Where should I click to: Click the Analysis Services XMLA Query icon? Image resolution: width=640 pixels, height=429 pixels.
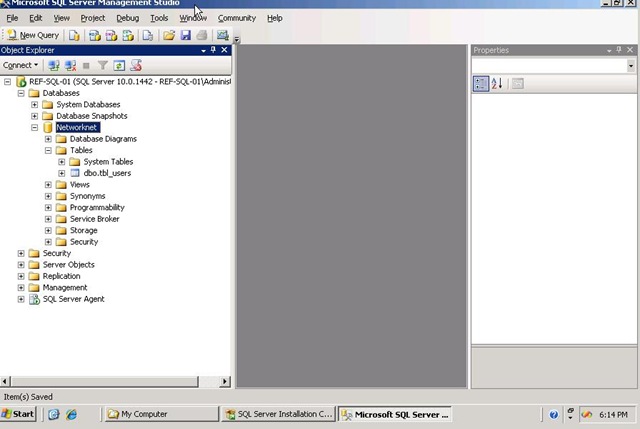(128, 36)
